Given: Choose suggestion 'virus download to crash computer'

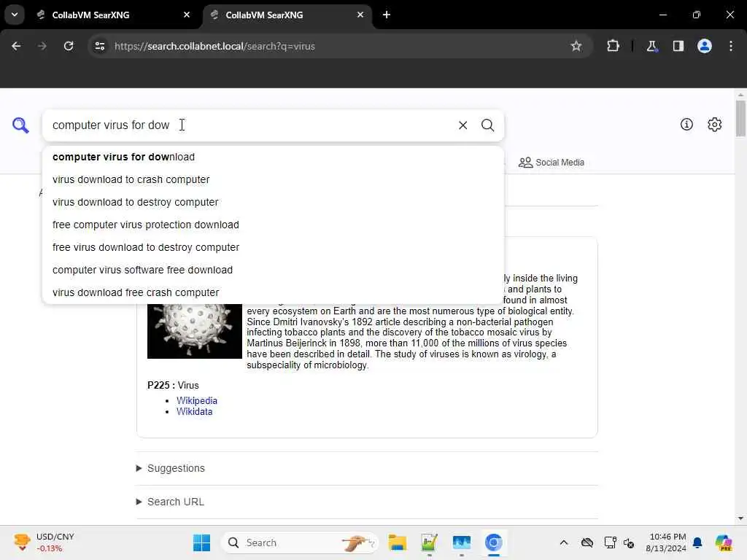Looking at the screenshot, I should pyautogui.click(x=273, y=179).
